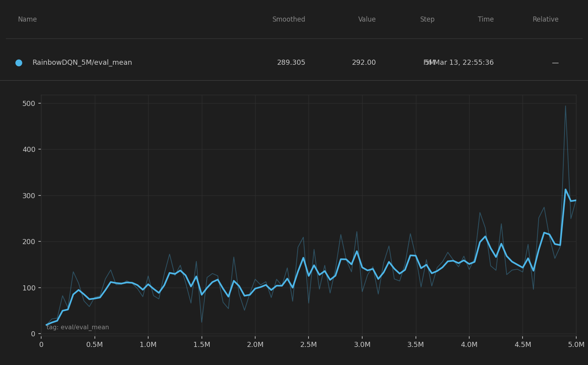Click the 5.0M tick on x-axis

click(x=576, y=345)
